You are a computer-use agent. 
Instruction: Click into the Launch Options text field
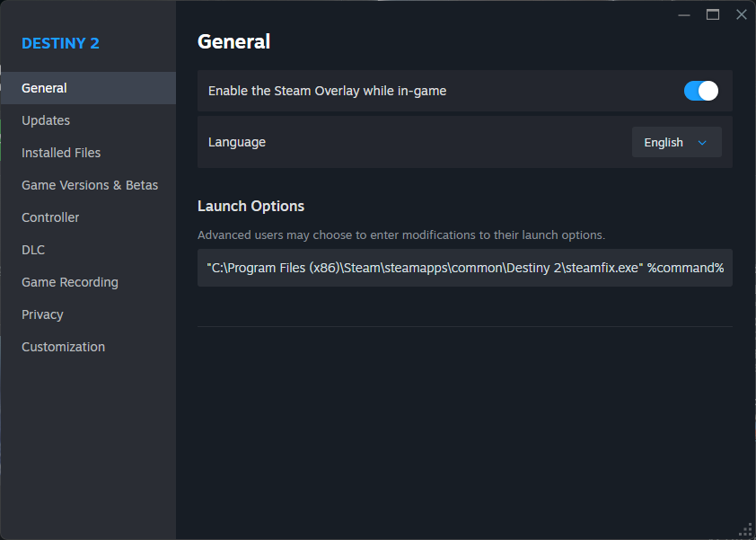click(465, 268)
